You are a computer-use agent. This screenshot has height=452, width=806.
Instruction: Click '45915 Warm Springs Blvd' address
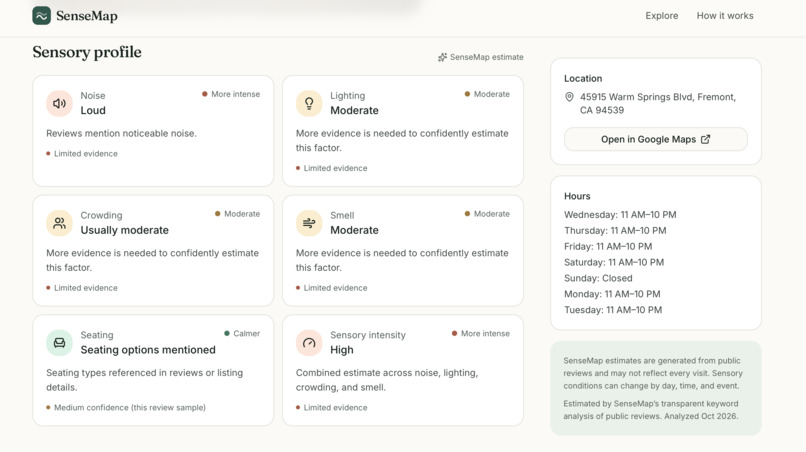[x=657, y=103]
